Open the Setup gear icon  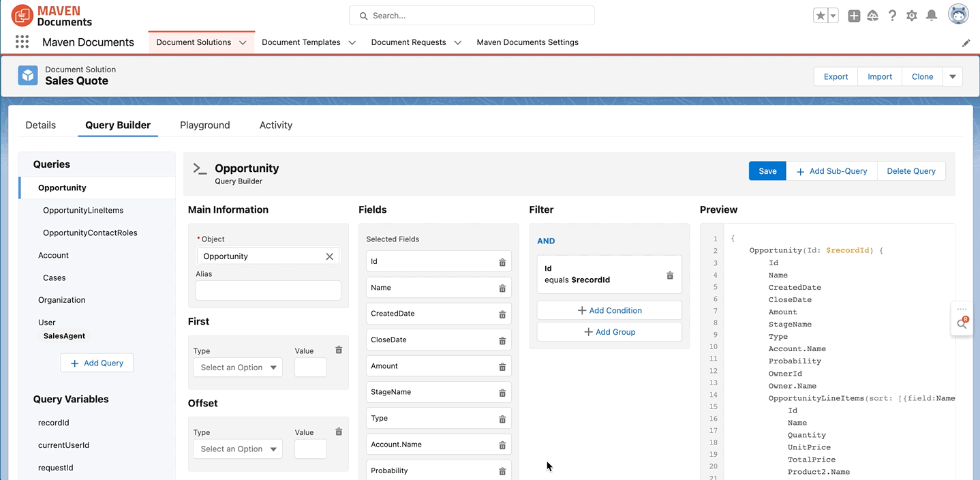pyautogui.click(x=912, y=16)
